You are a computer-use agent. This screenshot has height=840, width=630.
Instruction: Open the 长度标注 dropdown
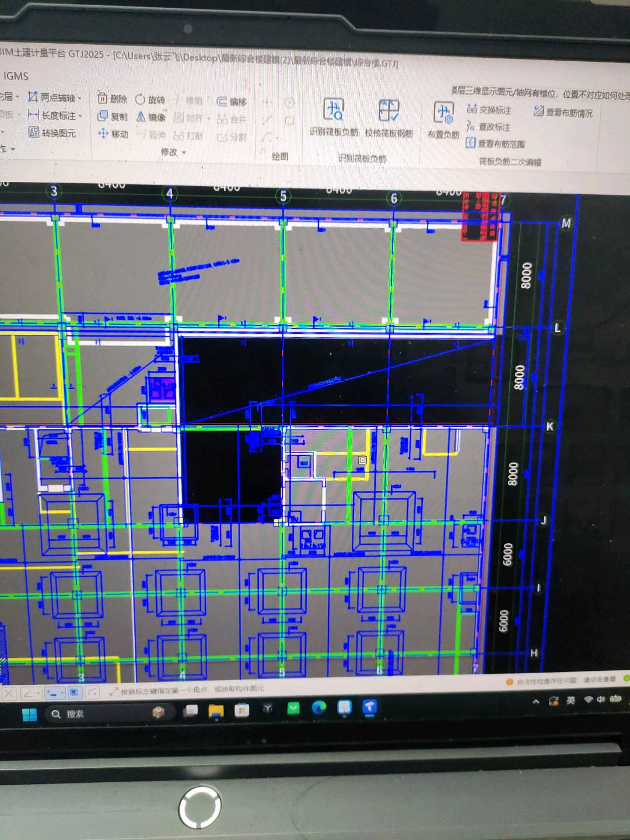[80, 116]
